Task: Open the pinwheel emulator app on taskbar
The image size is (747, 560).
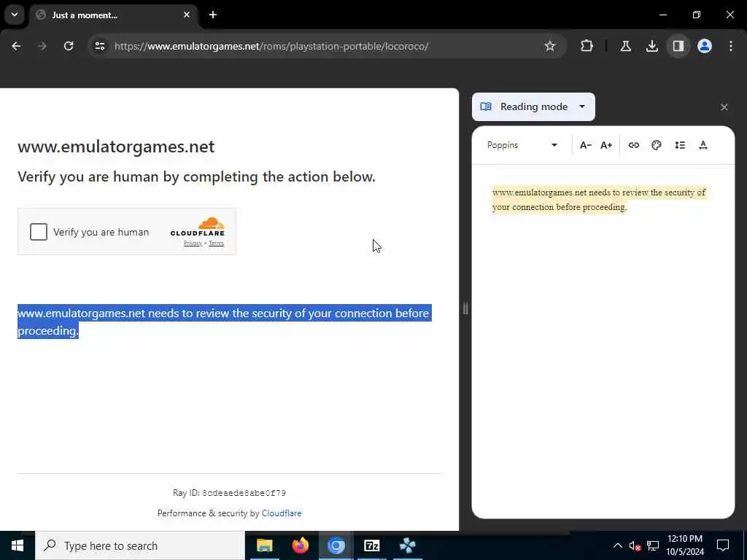Action: 407,545
